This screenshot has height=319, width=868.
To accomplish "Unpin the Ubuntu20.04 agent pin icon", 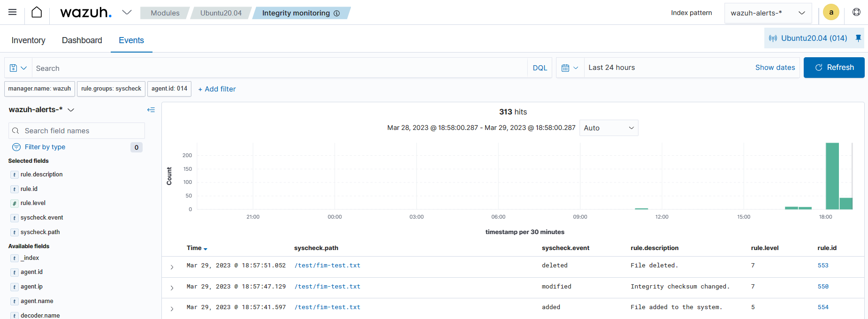I will pos(858,38).
